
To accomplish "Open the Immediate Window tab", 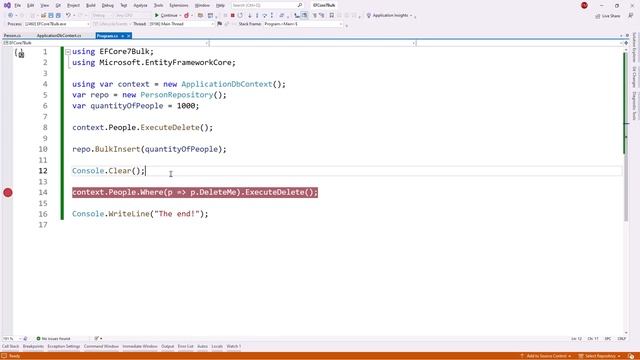I will [140, 347].
